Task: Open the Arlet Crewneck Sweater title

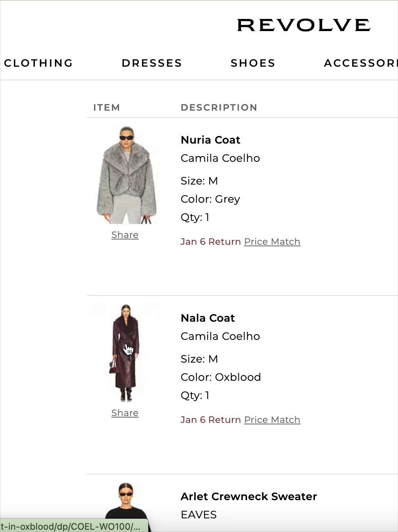Action: click(x=249, y=496)
